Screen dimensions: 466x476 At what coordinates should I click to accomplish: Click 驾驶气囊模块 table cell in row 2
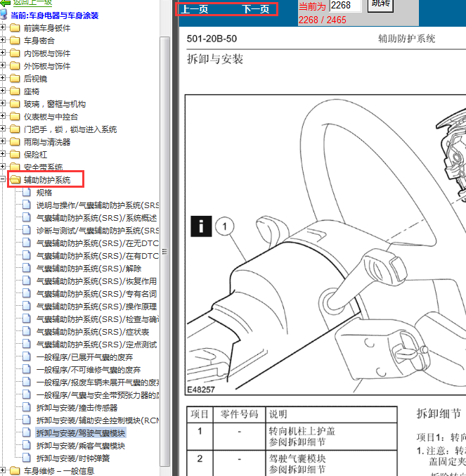coord(331,463)
